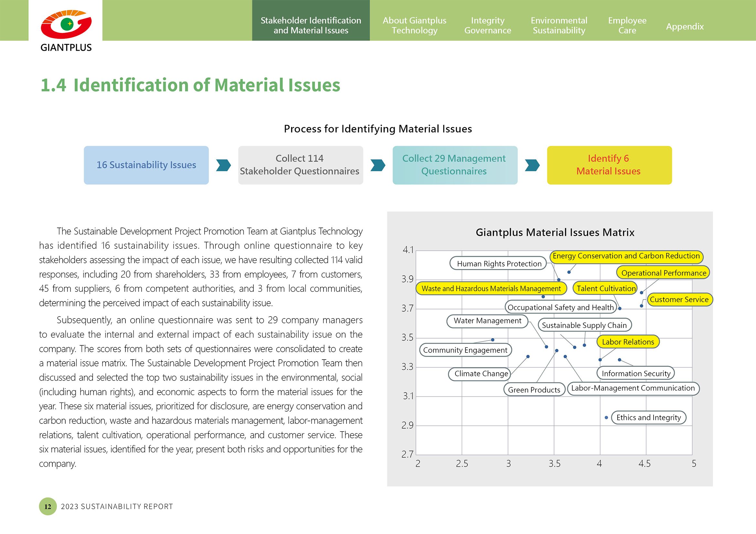Select Labor-Management Communication label

point(633,388)
